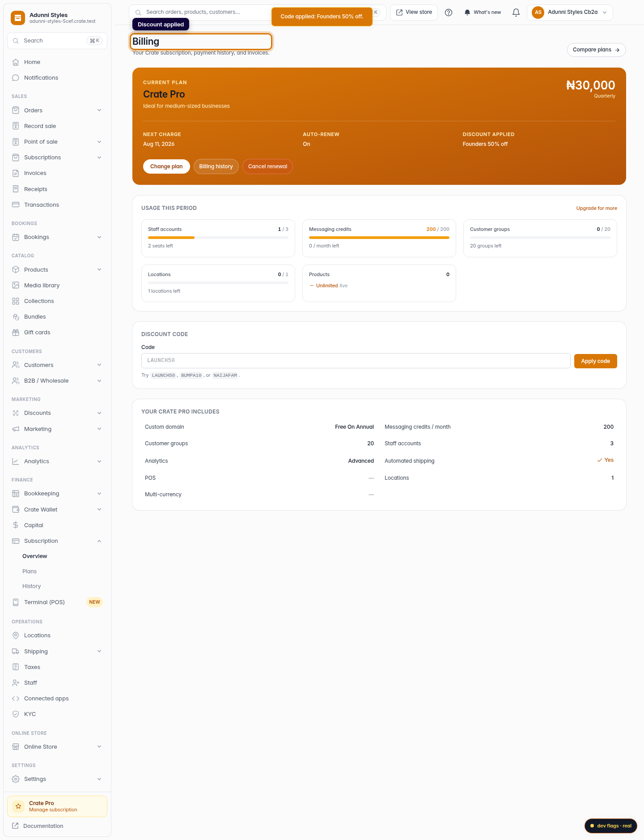Click the star icon on Crate Pro card
Viewport: 644px width, 840px height.
(18, 806)
